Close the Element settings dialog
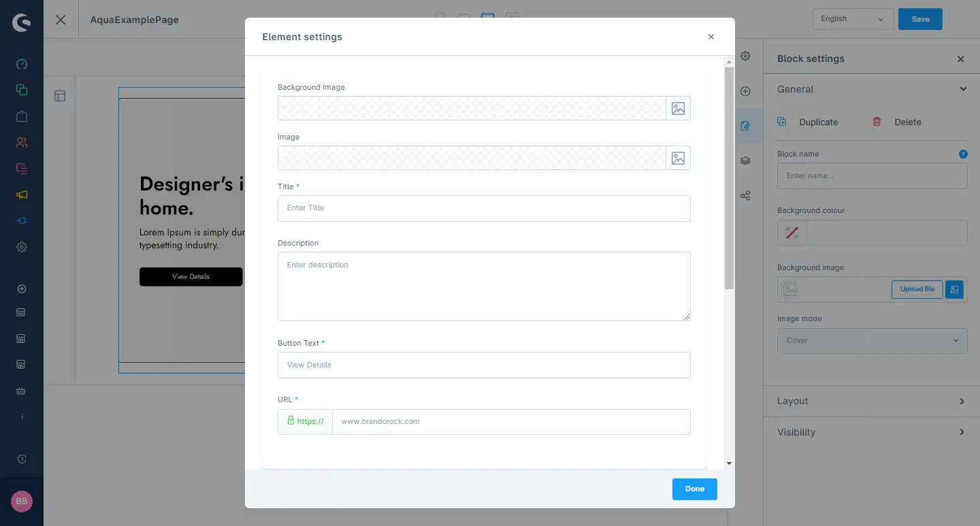 pos(711,37)
